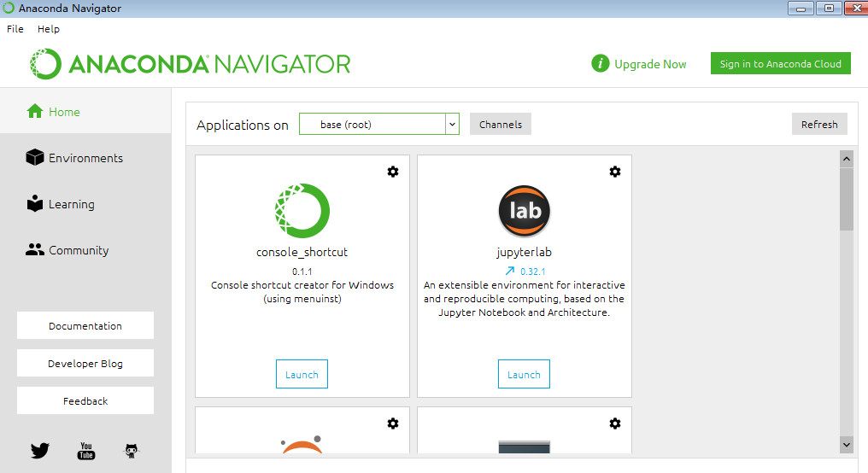
Task: Open console_shortcut gear options
Action: [x=392, y=172]
